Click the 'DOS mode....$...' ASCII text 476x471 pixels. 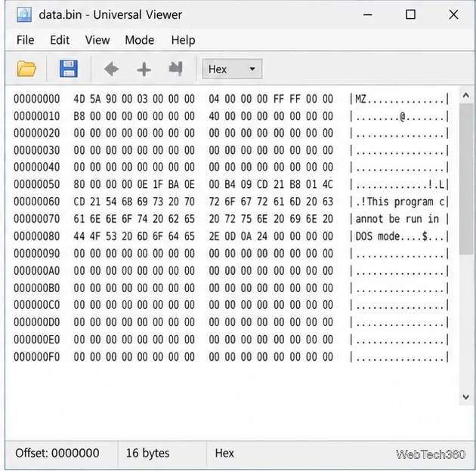point(400,236)
